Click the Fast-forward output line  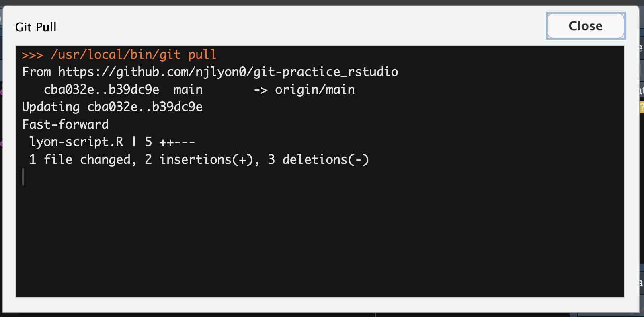click(x=66, y=124)
